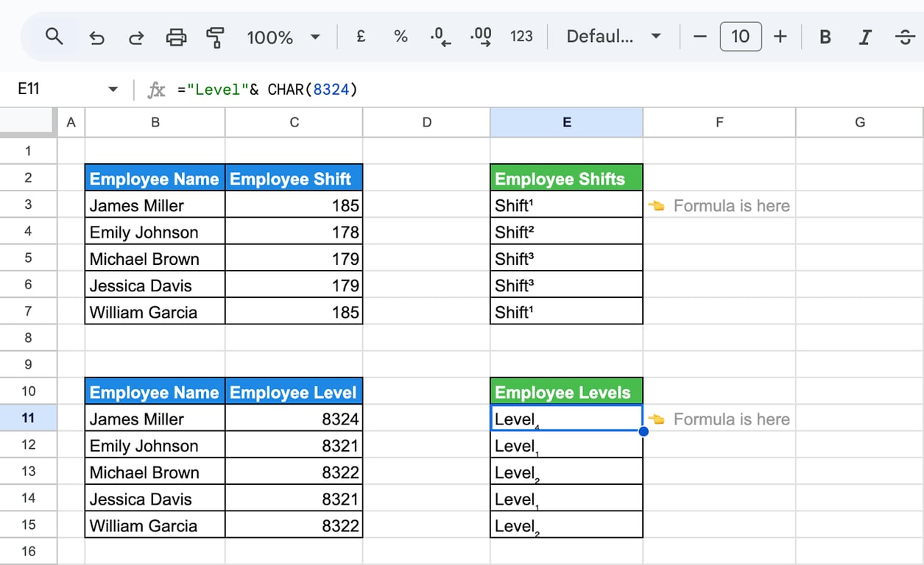Decrease font size with minus button
Viewport: 924px width, 565px height.
click(700, 36)
